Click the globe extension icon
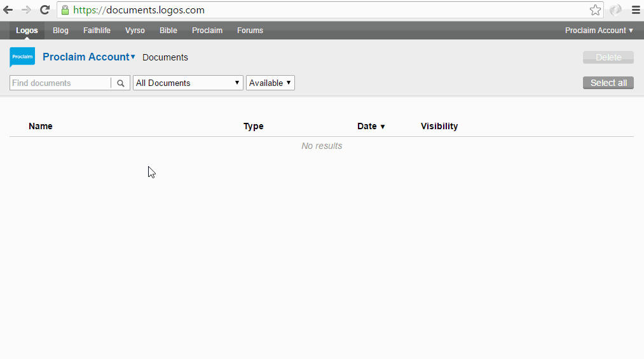The width and height of the screenshot is (644, 359). pyautogui.click(x=615, y=10)
